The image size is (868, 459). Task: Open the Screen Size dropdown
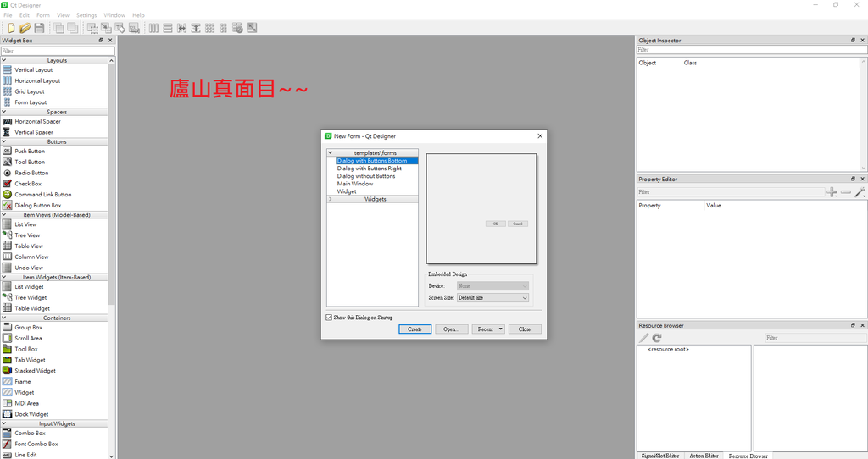(492, 297)
